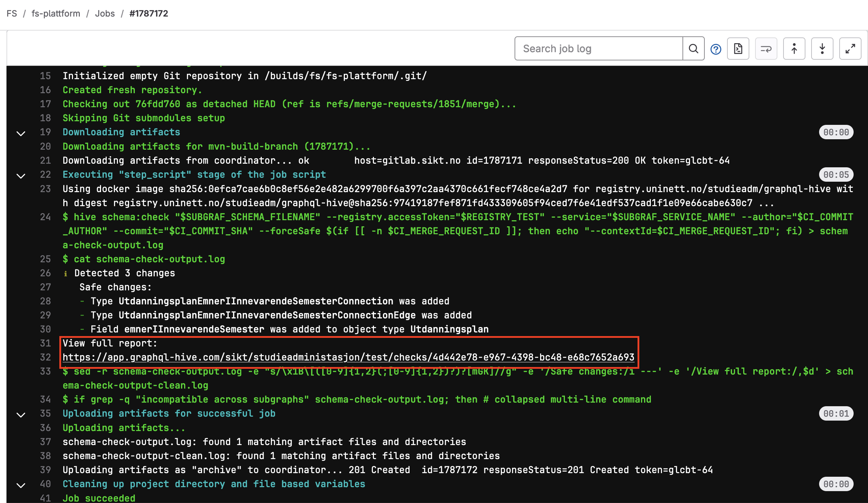Collapse the "Downloading artifacts" log section
The width and height of the screenshot is (868, 503).
(x=21, y=133)
